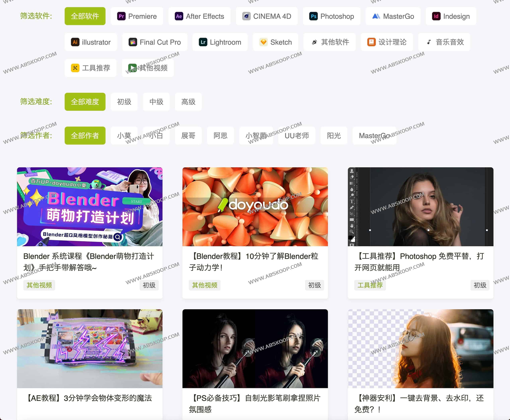
Task: Click the Final Cut Pro icon
Action: (x=133, y=42)
